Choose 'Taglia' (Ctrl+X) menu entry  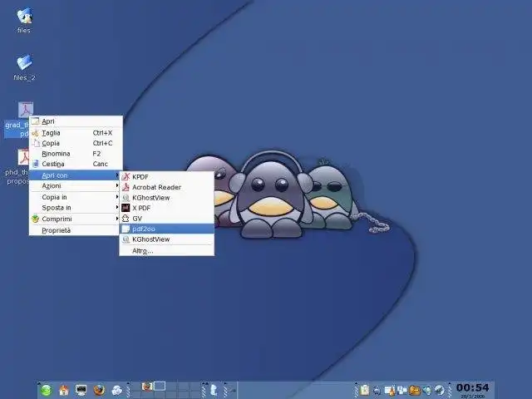click(x=76, y=133)
